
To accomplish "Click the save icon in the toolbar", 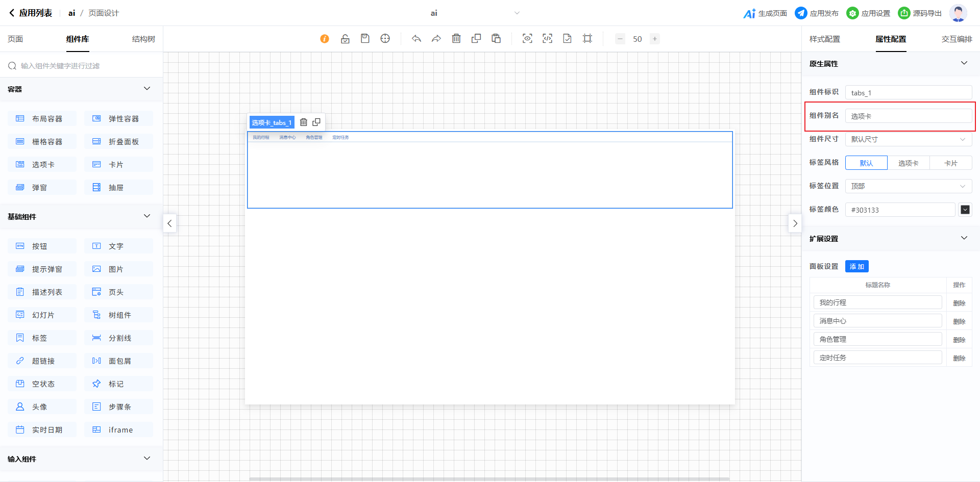I will click(365, 39).
